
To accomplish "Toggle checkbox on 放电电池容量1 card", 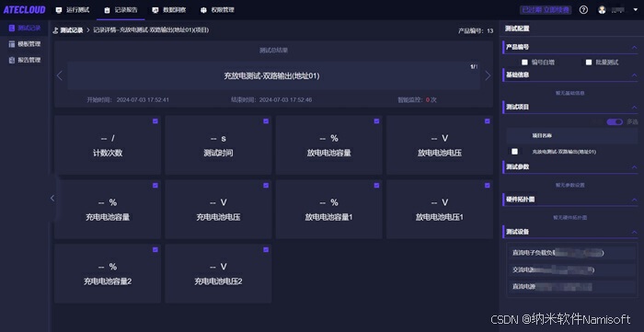I will coord(376,186).
